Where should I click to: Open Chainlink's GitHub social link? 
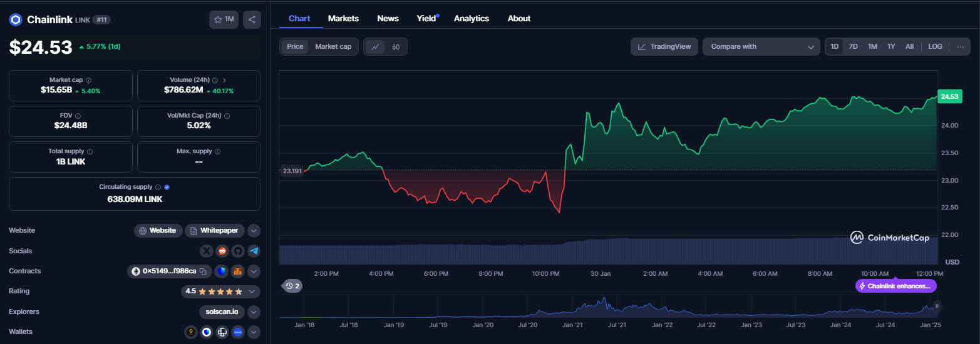pos(238,251)
